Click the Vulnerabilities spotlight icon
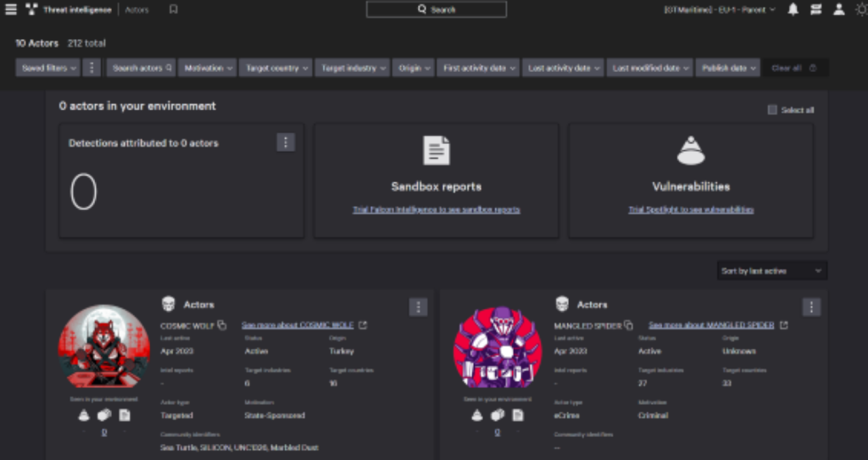This screenshot has height=460, width=868. click(x=691, y=151)
